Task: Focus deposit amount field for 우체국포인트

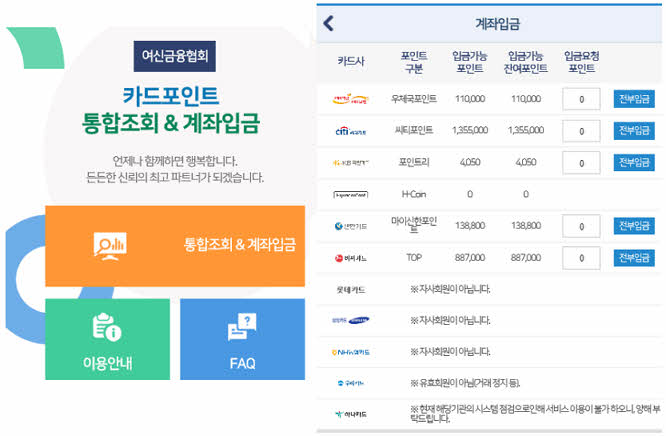Action: pyautogui.click(x=581, y=99)
